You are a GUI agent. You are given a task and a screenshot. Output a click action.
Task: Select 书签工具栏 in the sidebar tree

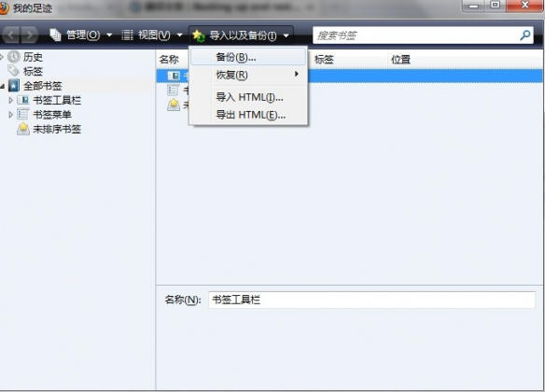coord(57,100)
